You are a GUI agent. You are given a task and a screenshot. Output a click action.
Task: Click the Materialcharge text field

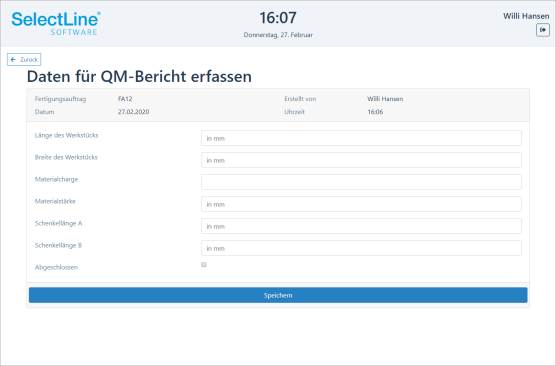(361, 182)
